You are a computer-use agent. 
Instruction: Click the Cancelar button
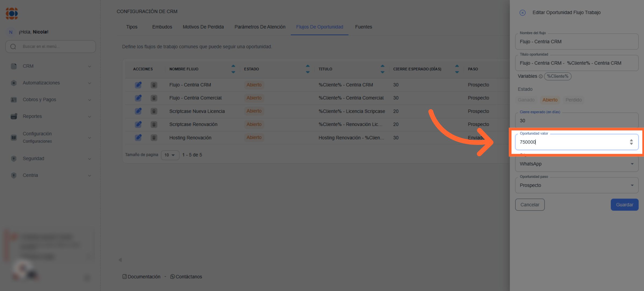pyautogui.click(x=530, y=205)
